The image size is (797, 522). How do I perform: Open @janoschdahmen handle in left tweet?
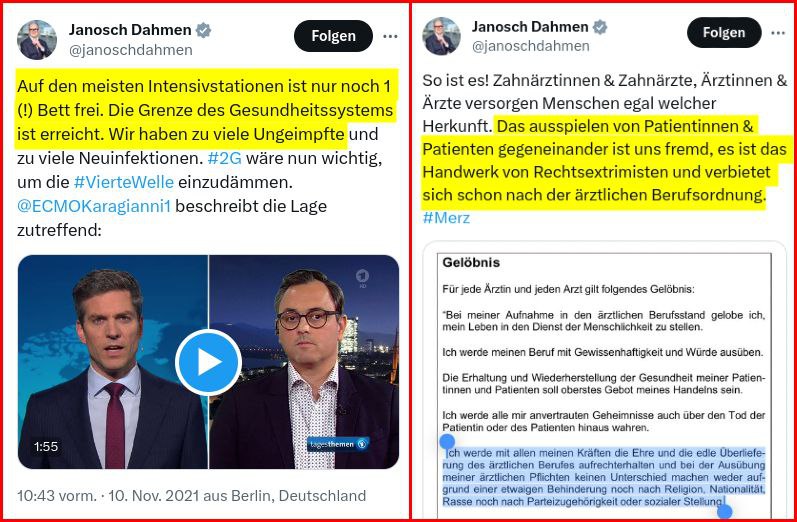tap(131, 50)
